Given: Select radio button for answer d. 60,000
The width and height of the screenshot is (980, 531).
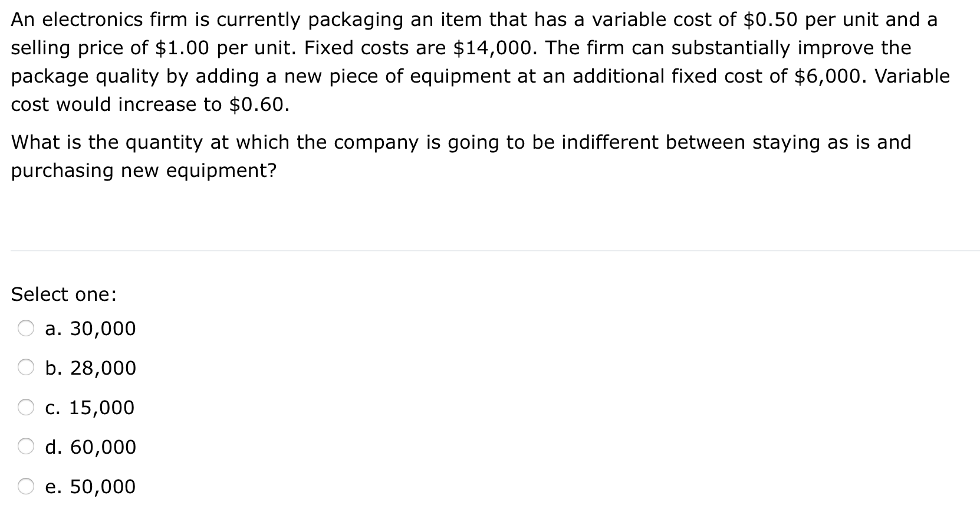Looking at the screenshot, I should pos(25,447).
